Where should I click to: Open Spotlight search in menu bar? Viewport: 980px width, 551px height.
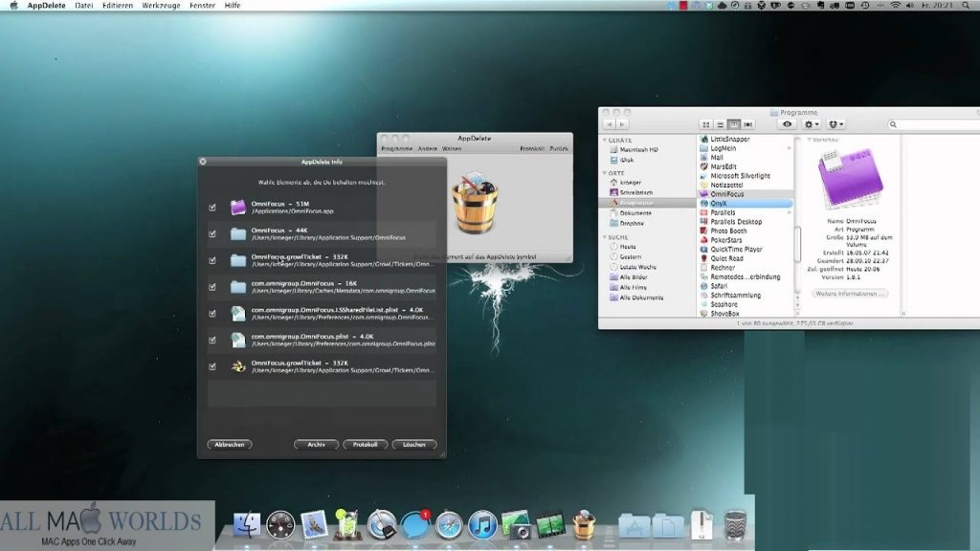pos(965,5)
